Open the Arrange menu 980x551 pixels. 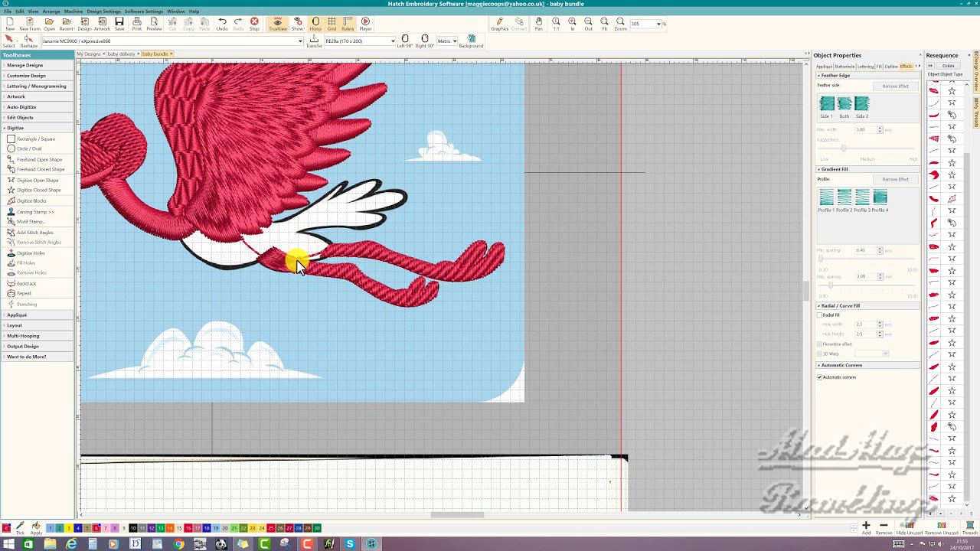(x=51, y=11)
